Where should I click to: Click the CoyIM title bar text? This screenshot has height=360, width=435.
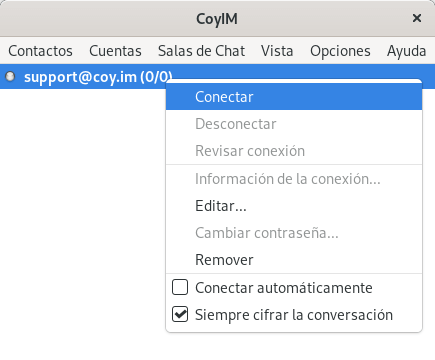[217, 19]
